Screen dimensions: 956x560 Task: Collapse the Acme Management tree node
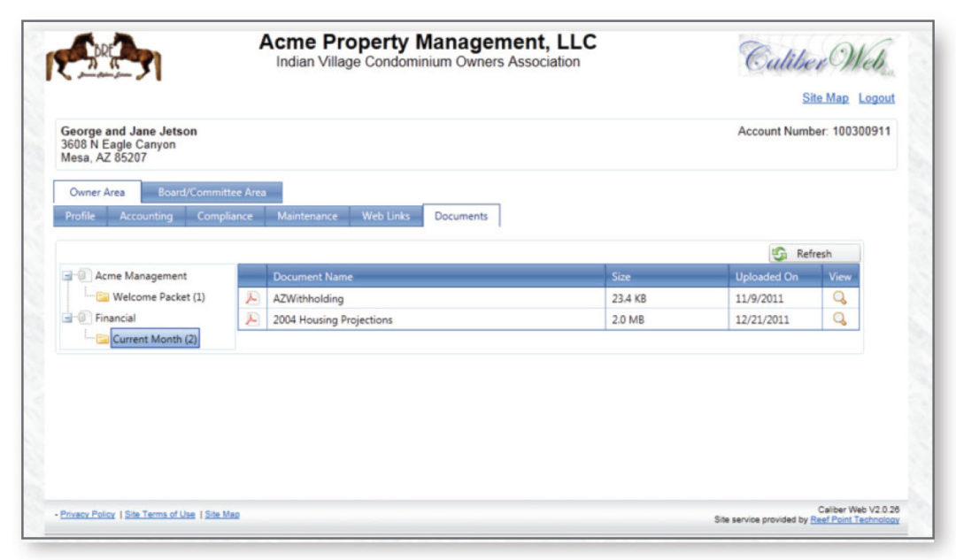[67, 276]
